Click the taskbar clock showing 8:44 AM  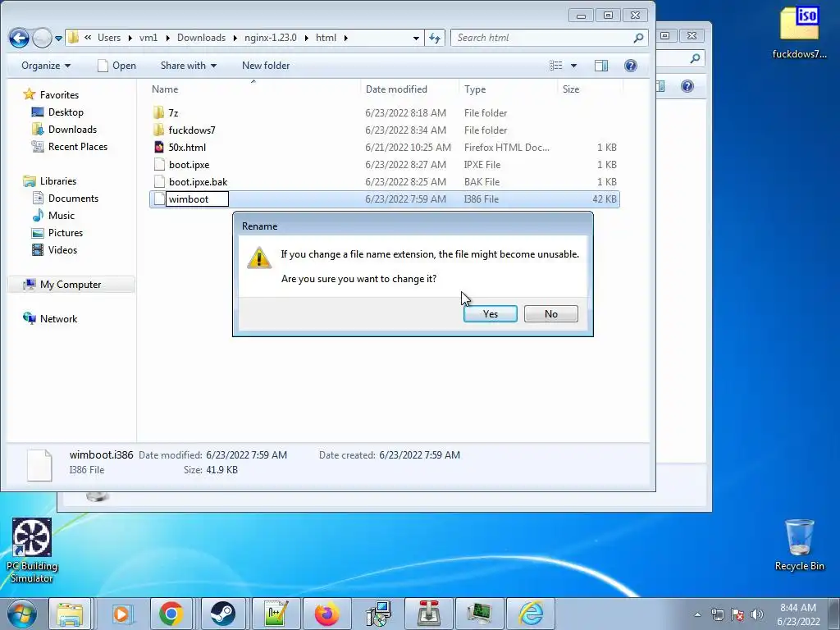[x=798, y=614]
